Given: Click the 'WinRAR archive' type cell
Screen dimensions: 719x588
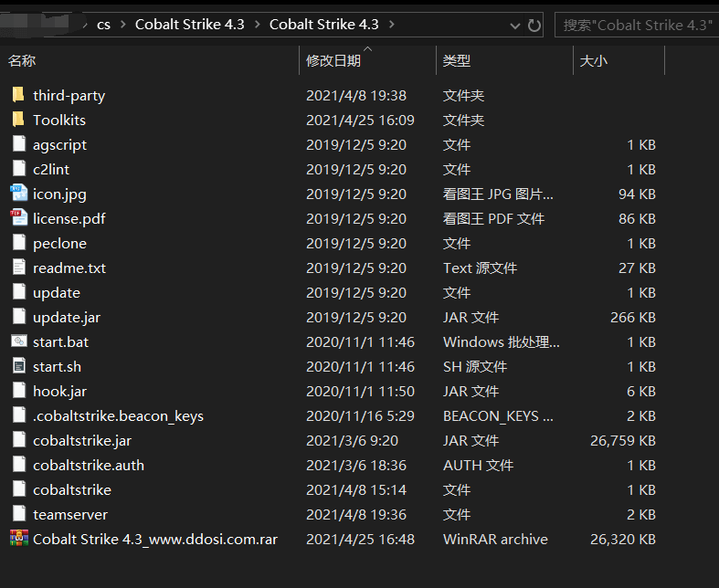Looking at the screenshot, I should [x=495, y=539].
